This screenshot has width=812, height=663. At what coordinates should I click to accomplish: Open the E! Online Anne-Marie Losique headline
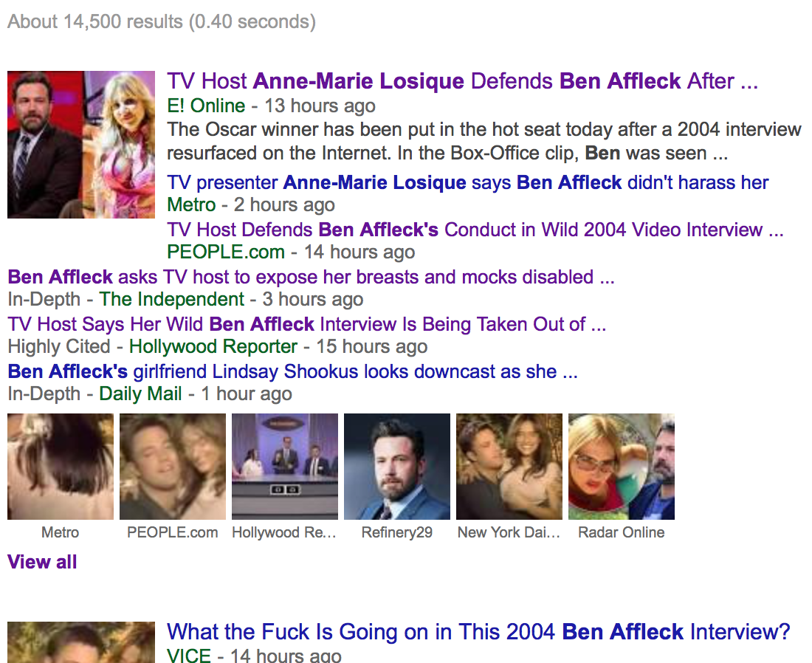point(462,81)
